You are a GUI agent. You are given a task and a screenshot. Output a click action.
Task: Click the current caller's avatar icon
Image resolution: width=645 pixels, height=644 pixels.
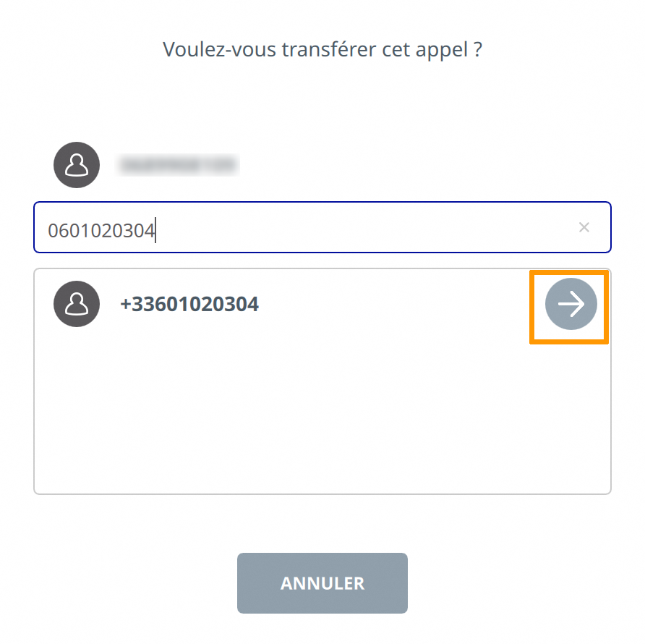coord(77,165)
